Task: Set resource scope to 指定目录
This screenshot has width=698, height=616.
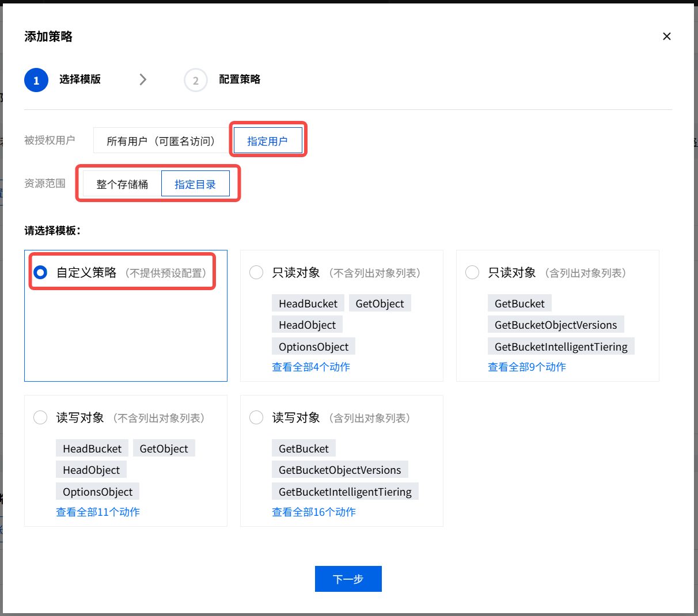Action: point(195,184)
